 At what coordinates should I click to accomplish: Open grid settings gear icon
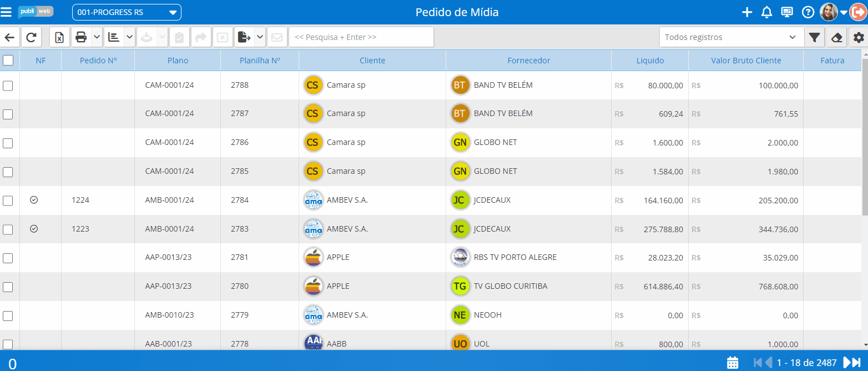point(859,37)
